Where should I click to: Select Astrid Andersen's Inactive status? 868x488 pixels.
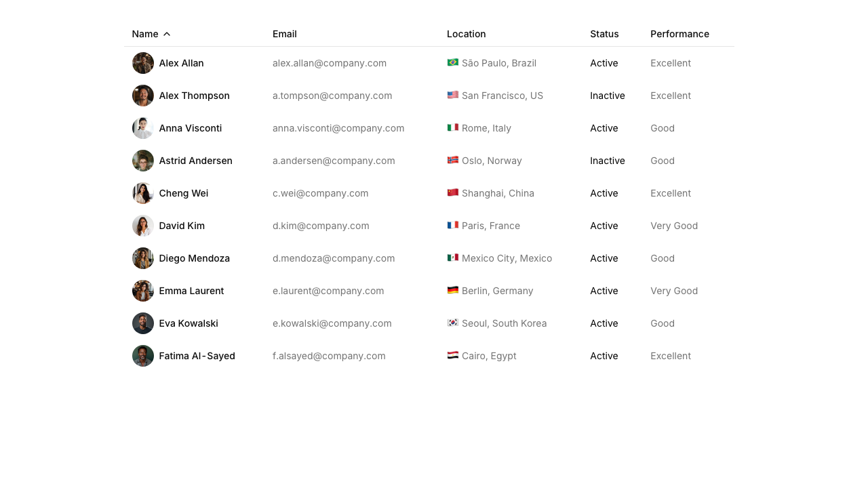608,161
